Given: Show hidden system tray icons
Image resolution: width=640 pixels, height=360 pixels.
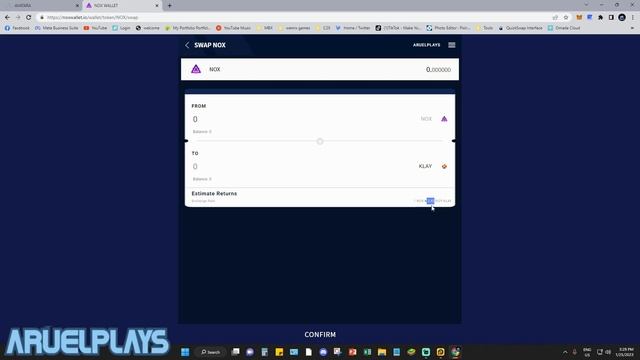Looking at the screenshot, I should point(565,352).
